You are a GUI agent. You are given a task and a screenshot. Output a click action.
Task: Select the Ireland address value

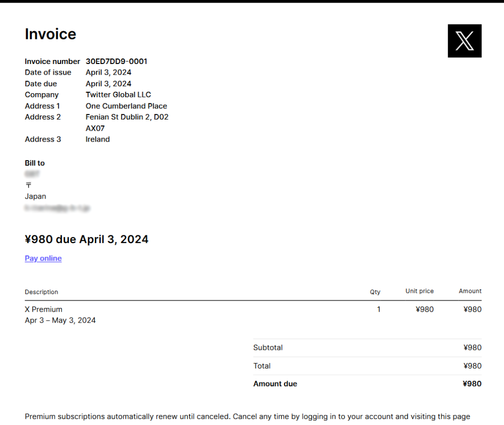click(x=98, y=139)
